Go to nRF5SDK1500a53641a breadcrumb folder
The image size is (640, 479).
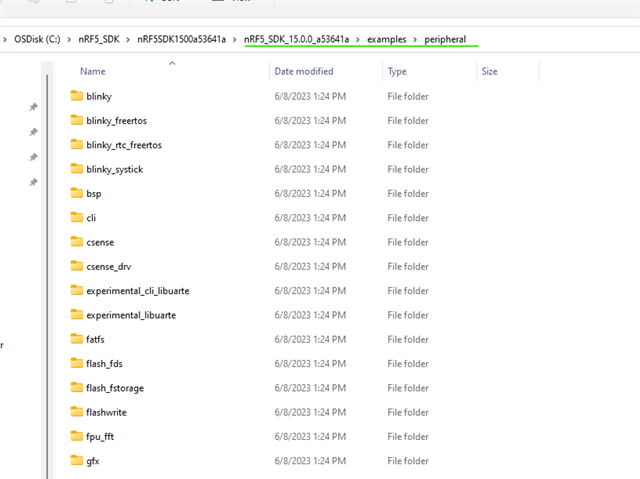[x=181, y=39]
